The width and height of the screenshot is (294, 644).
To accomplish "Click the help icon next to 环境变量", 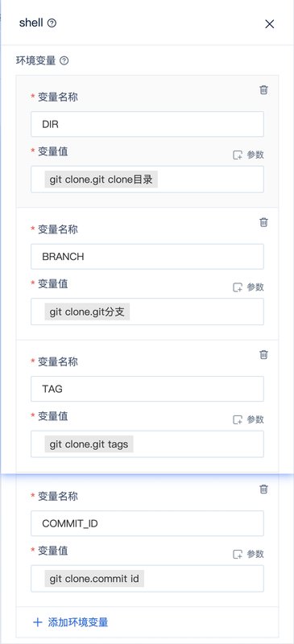I will (64, 61).
